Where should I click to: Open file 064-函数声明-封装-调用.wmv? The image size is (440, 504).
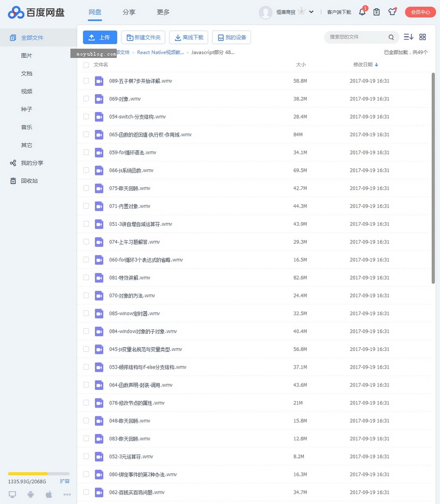pos(141,385)
